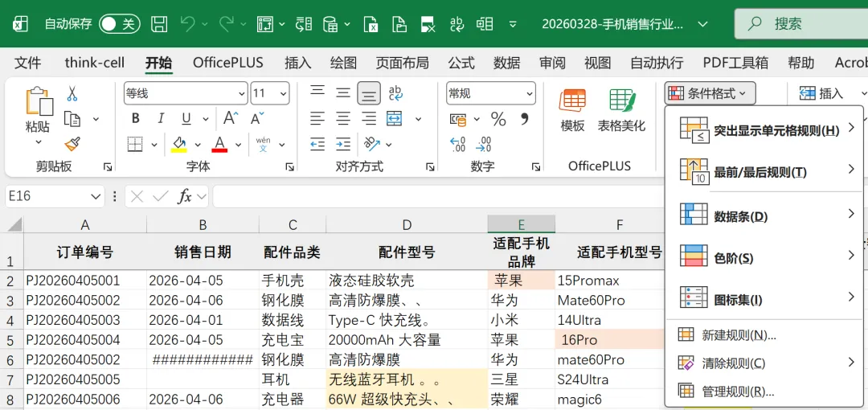Apply the yellow fill color bucket

click(178, 144)
